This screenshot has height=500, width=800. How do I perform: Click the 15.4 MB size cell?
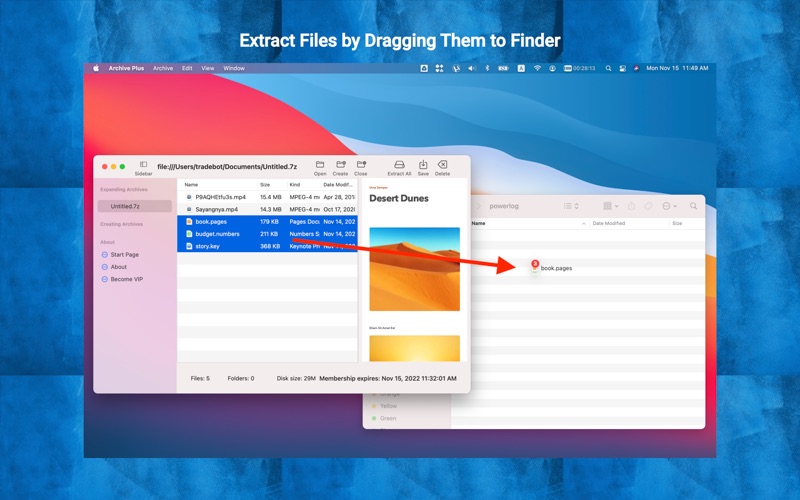pyautogui.click(x=270, y=197)
